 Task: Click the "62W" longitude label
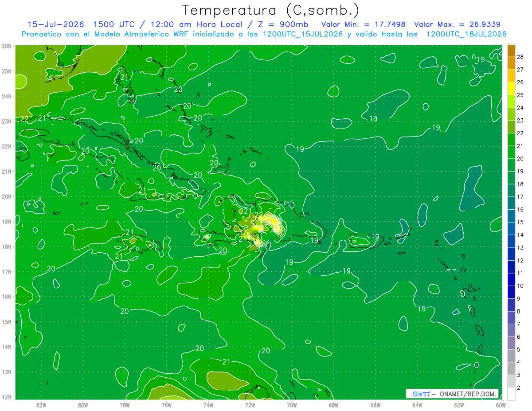(459, 405)
